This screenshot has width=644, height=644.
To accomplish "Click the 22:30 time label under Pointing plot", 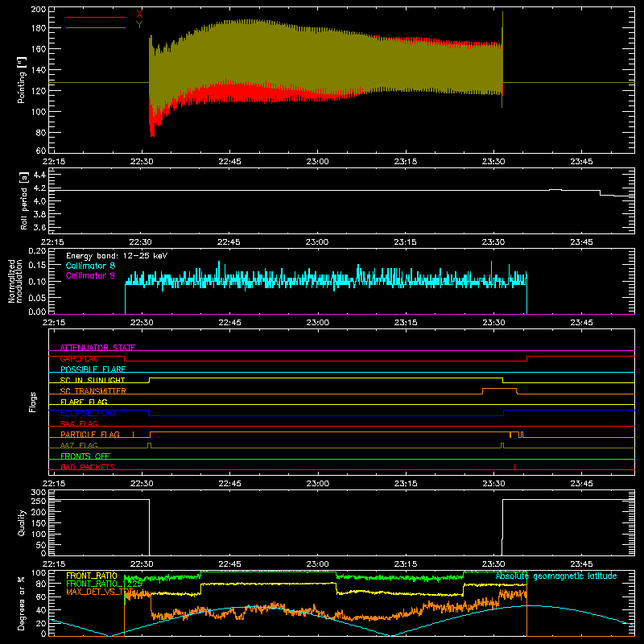I will (142, 162).
